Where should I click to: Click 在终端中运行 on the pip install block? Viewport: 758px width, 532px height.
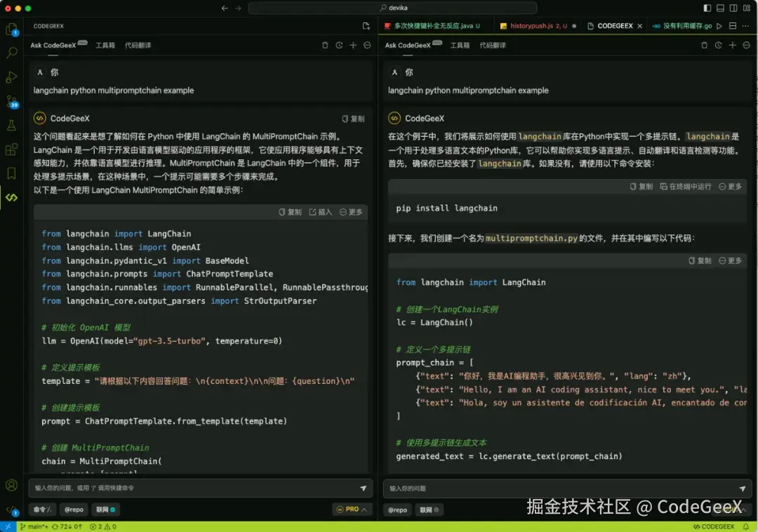(x=686, y=187)
